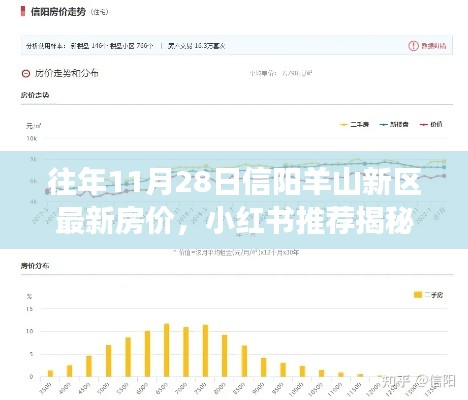
Task: Toggle the 二手房 legend in the bar distribution chart
Action: [428, 295]
